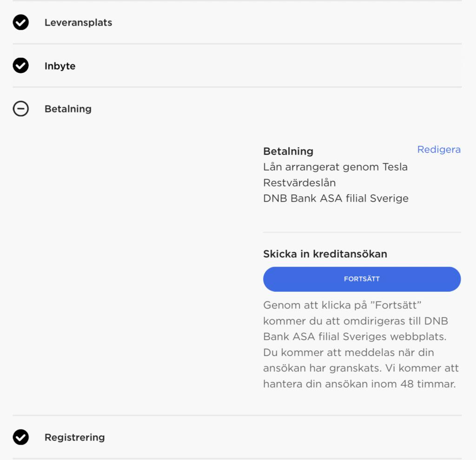
Task: Click the "Skicka in kreditansökan" heading
Action: pos(325,254)
